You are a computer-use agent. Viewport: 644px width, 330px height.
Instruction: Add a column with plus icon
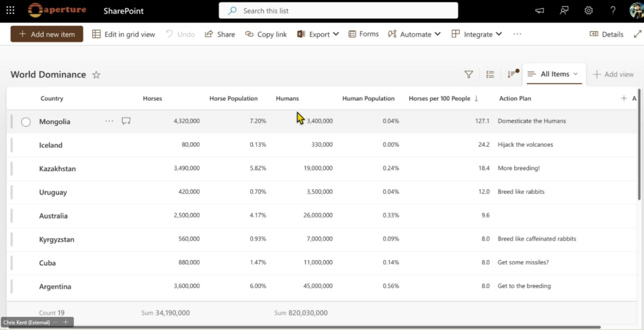[x=624, y=98]
